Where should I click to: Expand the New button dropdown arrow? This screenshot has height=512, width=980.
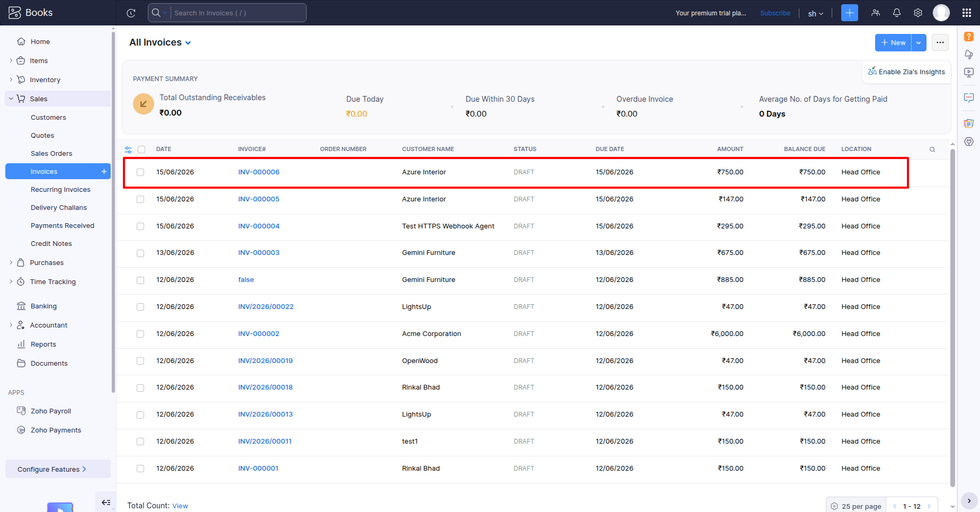pyautogui.click(x=919, y=42)
